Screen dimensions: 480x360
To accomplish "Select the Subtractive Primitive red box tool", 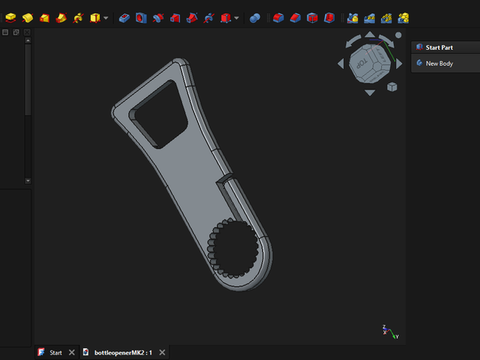I will coord(226,18).
